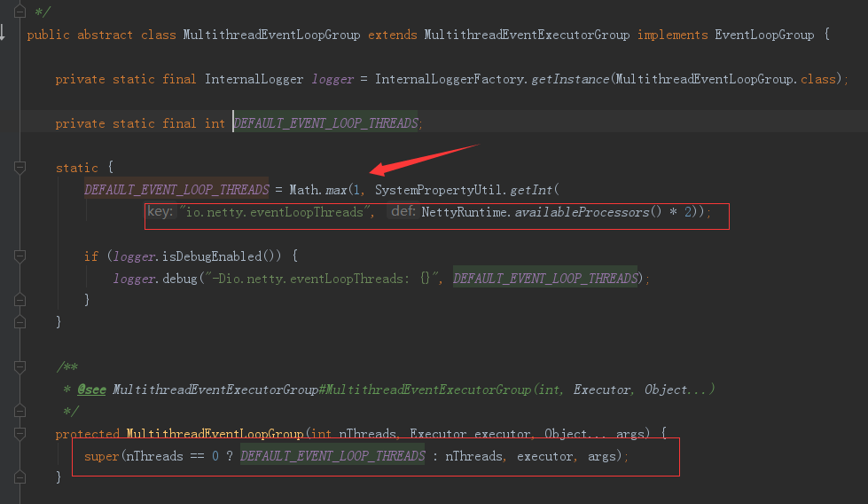
Task: Click the InternalLogger type name
Action: coord(254,79)
